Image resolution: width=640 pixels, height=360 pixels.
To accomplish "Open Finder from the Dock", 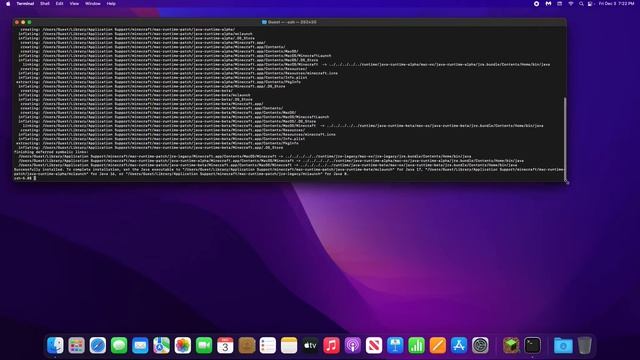I will [55, 346].
